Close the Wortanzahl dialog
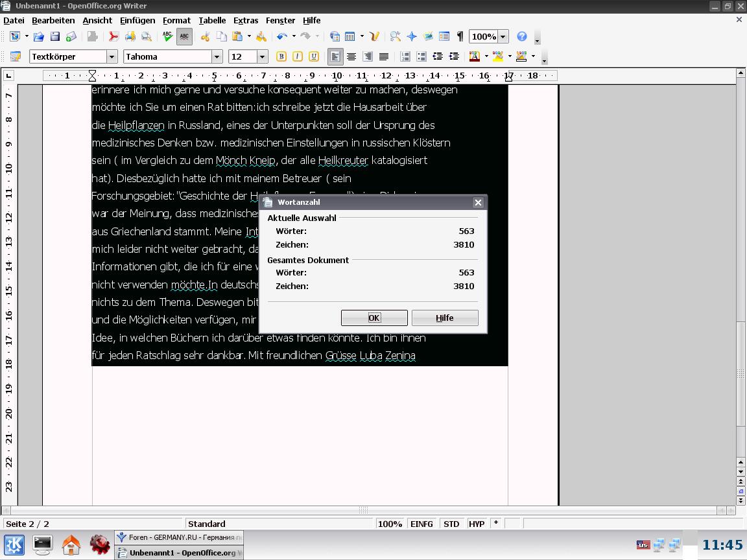This screenshot has width=747, height=560. coord(478,203)
